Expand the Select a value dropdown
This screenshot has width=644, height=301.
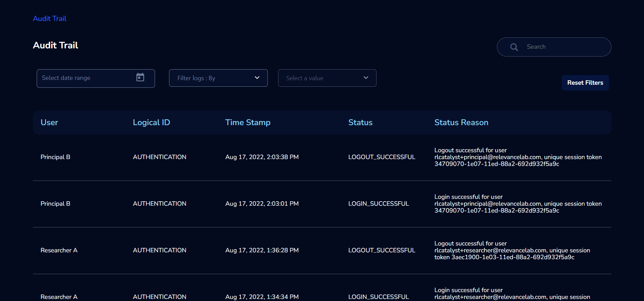327,78
